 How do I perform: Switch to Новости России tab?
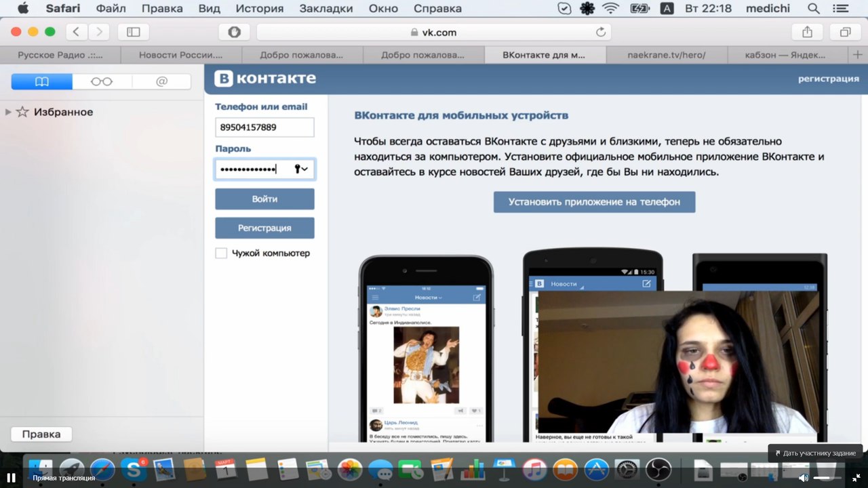click(x=181, y=55)
